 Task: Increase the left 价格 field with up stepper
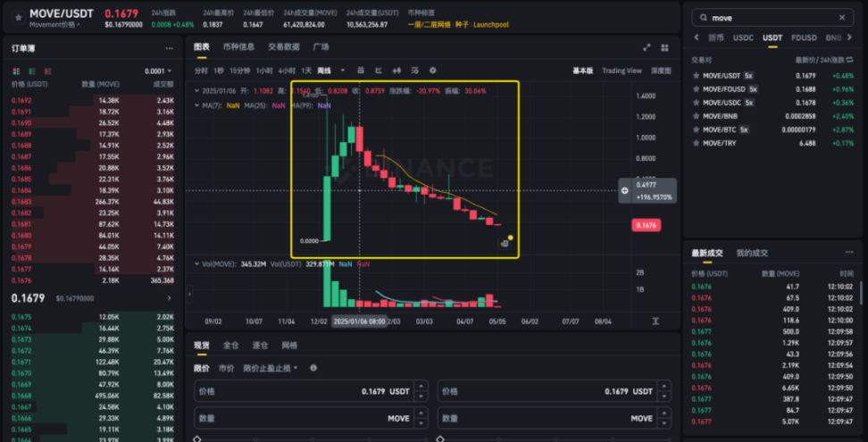click(421, 387)
